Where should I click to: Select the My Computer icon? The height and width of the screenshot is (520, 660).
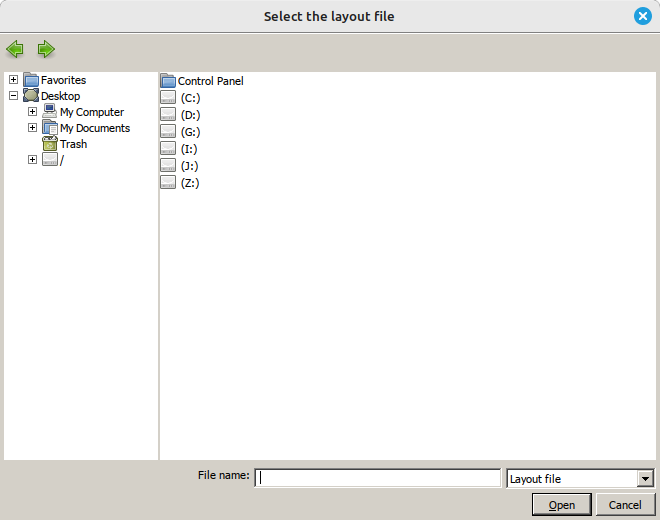(50, 111)
